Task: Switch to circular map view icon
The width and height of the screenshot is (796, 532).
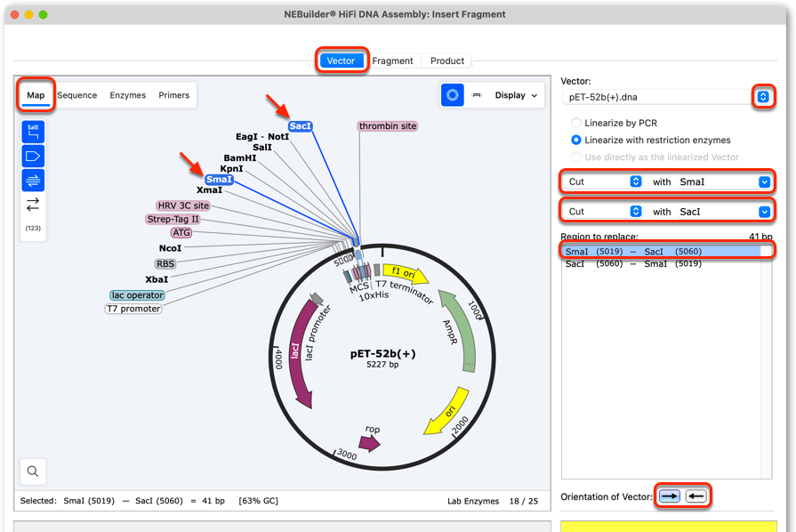Action: coord(453,95)
